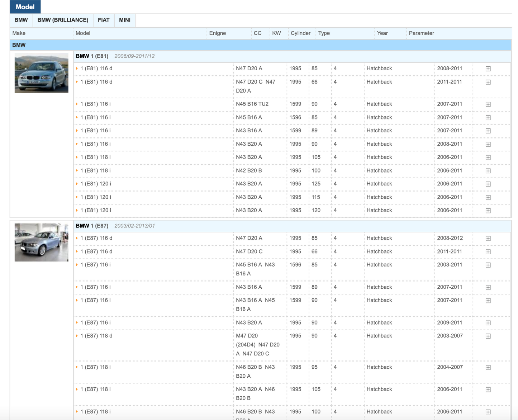Viewport: 518px width, 420px height.
Task: Open model 1 (E87) 116 d with engine N47 D20 C
Action: point(96,251)
